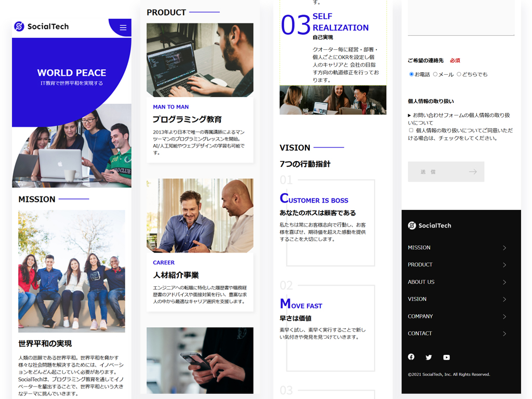Click the 世界平和の実現 heading
This screenshot has height=399, width=532.
tap(45, 344)
